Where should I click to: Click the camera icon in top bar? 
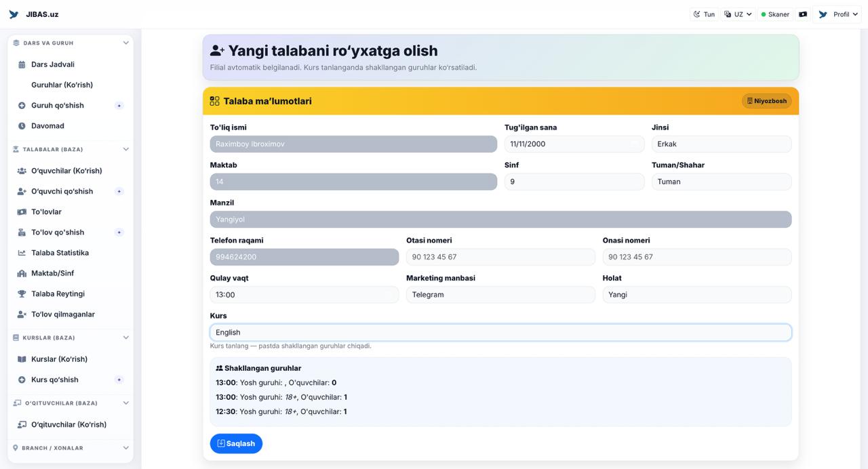pos(803,14)
